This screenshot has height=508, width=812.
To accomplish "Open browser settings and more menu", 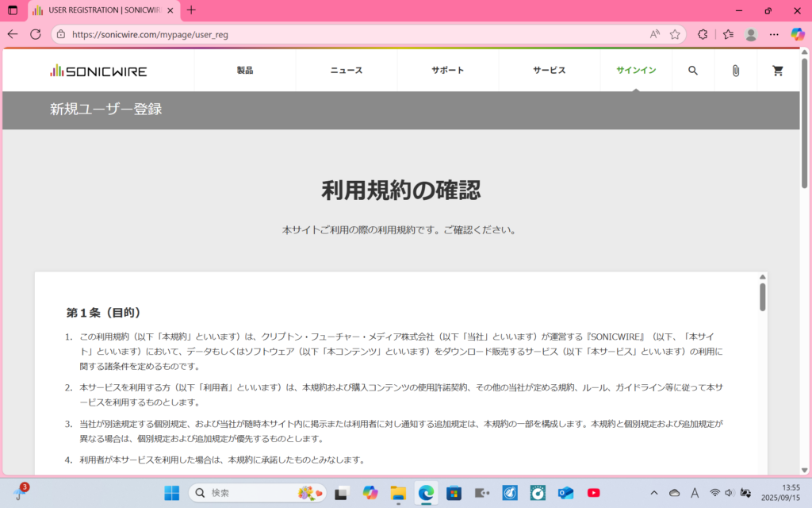I will tap(774, 34).
